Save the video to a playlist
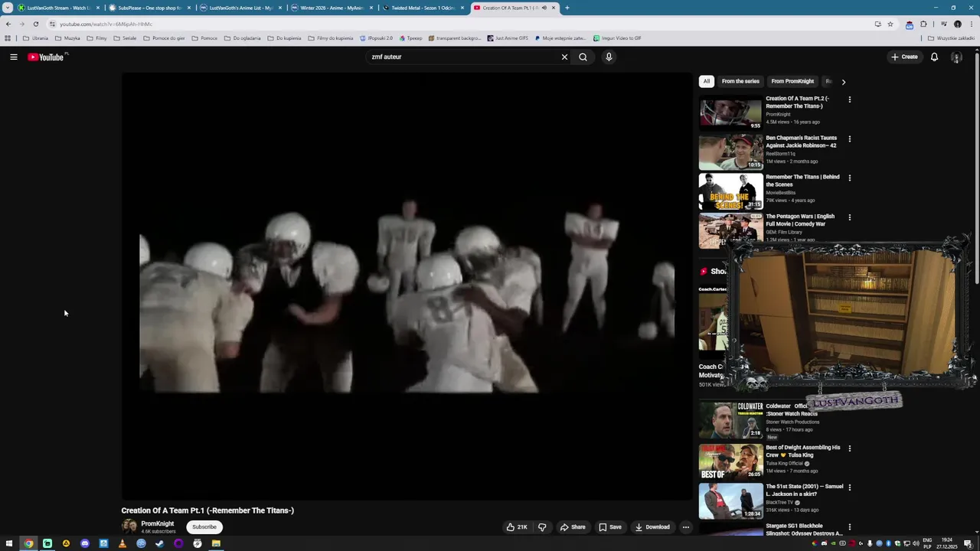The height and width of the screenshot is (551, 980). coord(610,527)
